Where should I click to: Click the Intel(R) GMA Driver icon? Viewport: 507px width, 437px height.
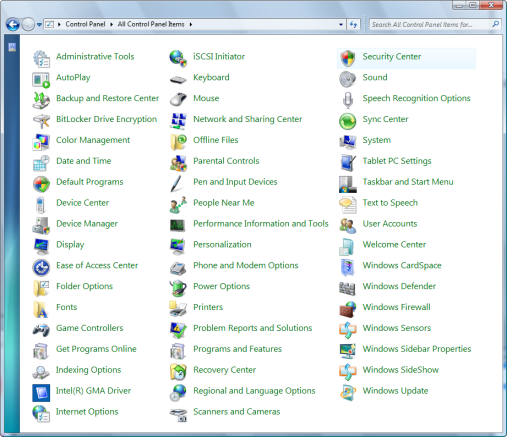pyautogui.click(x=41, y=392)
